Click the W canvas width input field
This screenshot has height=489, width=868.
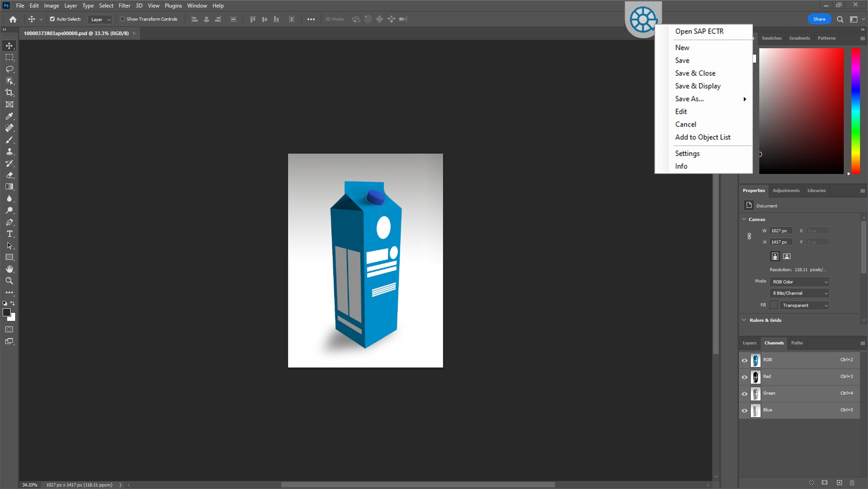782,230
